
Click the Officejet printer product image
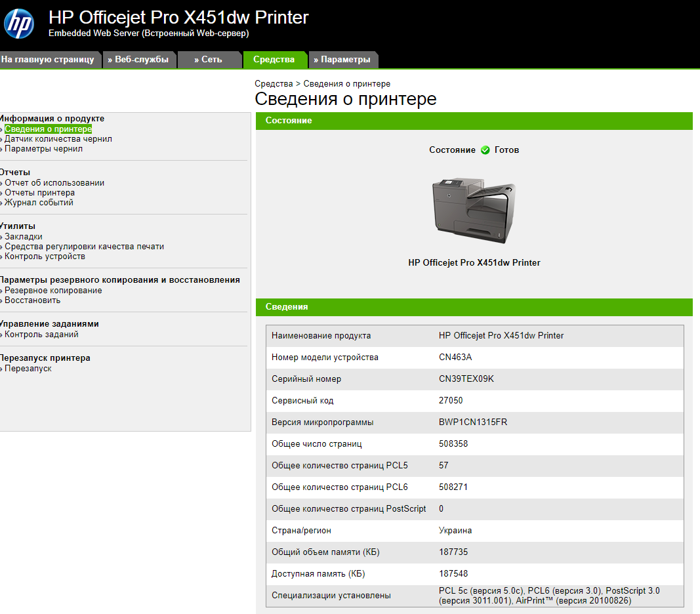pyautogui.click(x=474, y=211)
